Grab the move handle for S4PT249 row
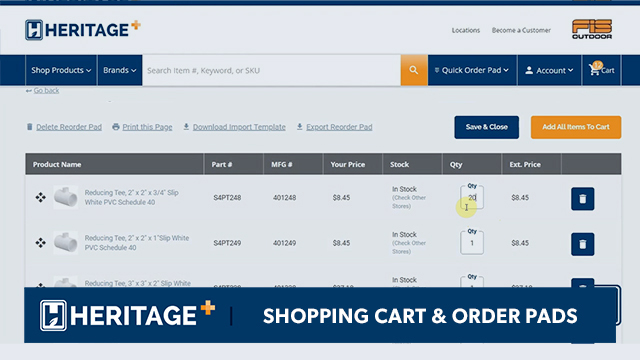 click(x=40, y=243)
